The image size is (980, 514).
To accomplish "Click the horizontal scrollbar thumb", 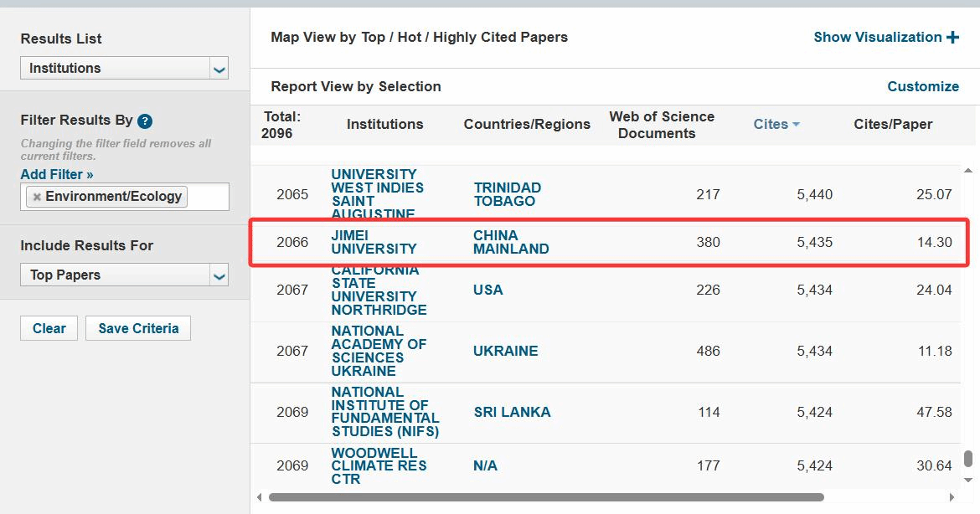I will 544,497.
